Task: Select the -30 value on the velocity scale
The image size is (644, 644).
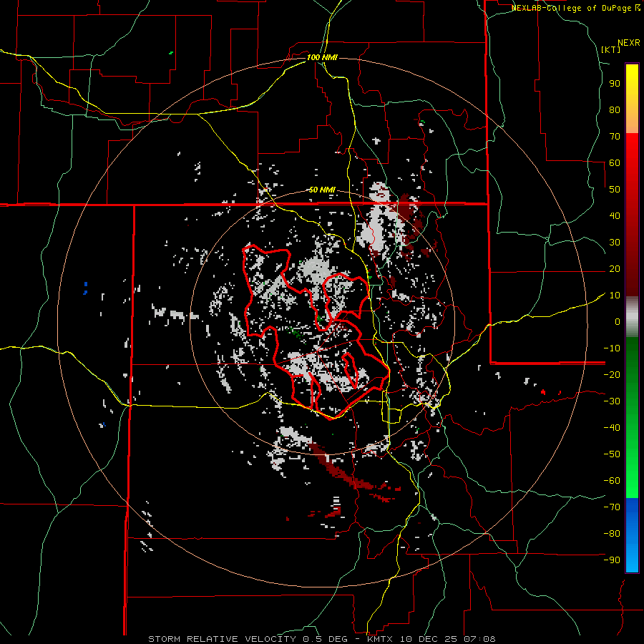Action: pos(612,401)
